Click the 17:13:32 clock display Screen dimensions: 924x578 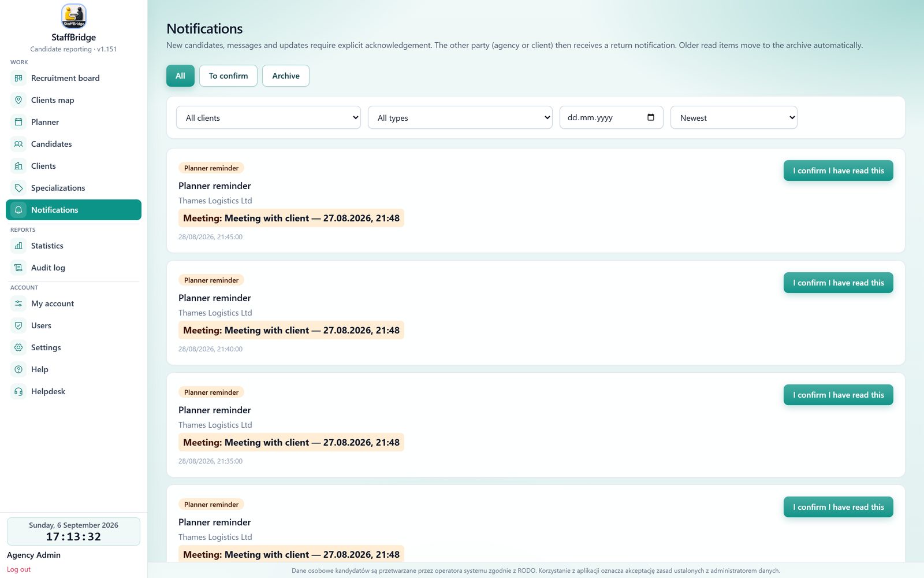click(73, 536)
